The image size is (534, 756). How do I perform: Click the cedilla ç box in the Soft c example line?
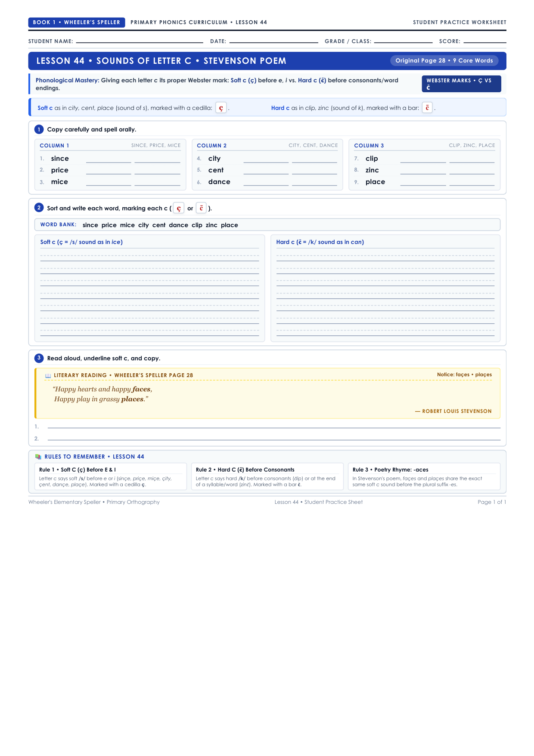[x=221, y=108]
